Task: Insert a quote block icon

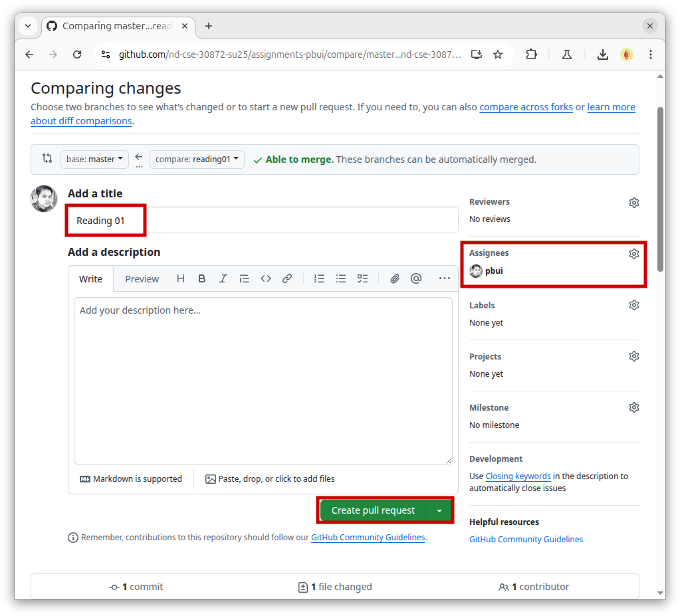Action: 245,278
